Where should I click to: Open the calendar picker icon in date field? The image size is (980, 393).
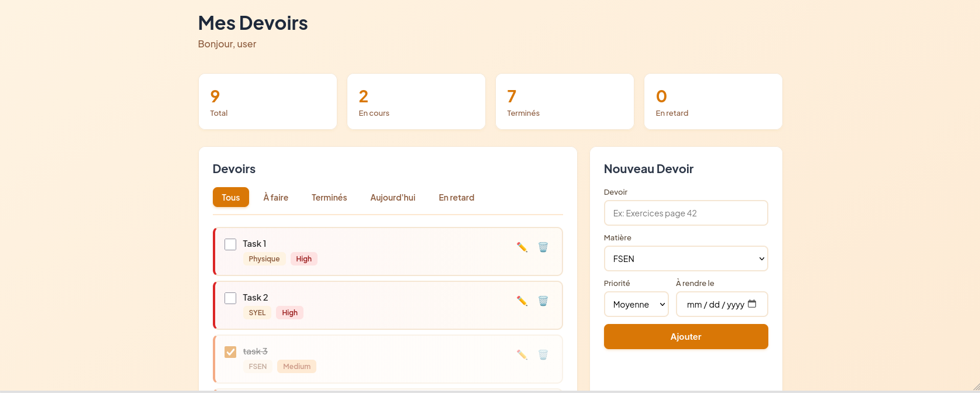click(752, 304)
